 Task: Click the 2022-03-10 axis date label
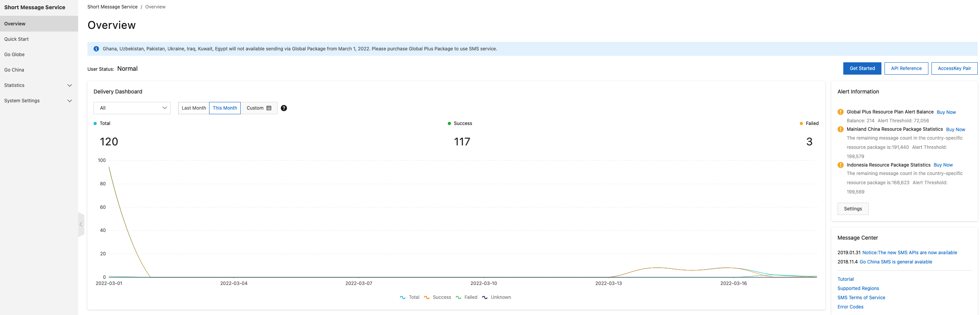tap(484, 283)
